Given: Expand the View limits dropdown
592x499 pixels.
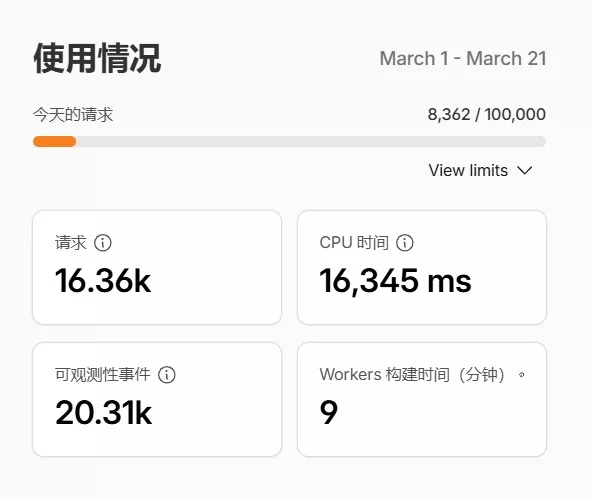Looking at the screenshot, I should click(480, 170).
